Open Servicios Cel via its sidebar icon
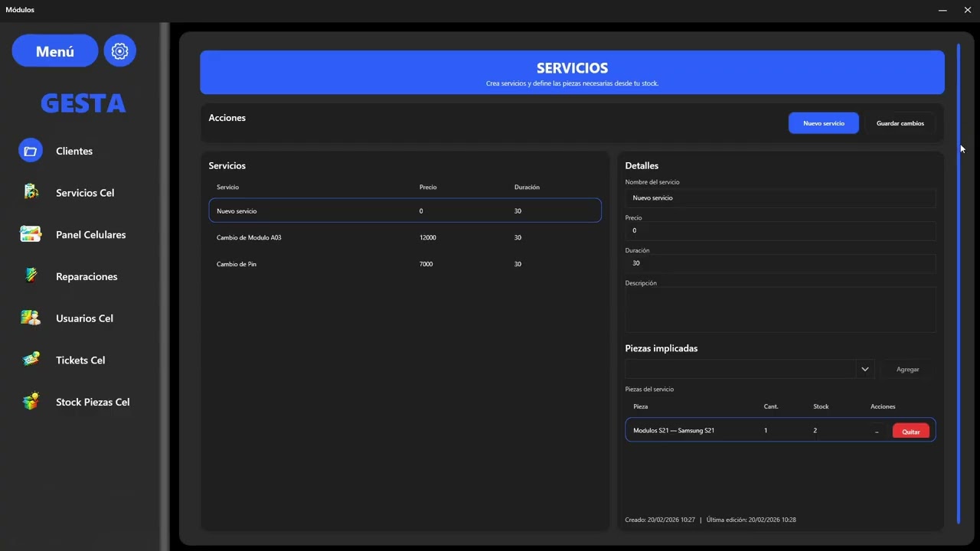Viewport: 980px width, 551px height. [31, 192]
